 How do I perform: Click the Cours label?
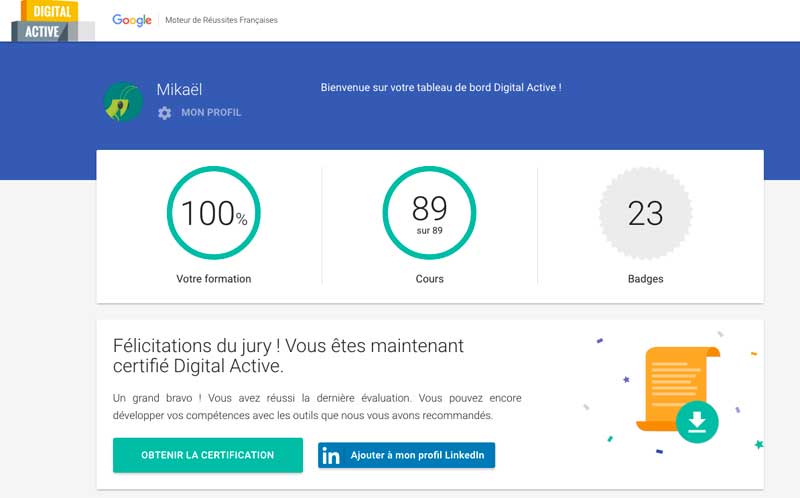pos(430,279)
